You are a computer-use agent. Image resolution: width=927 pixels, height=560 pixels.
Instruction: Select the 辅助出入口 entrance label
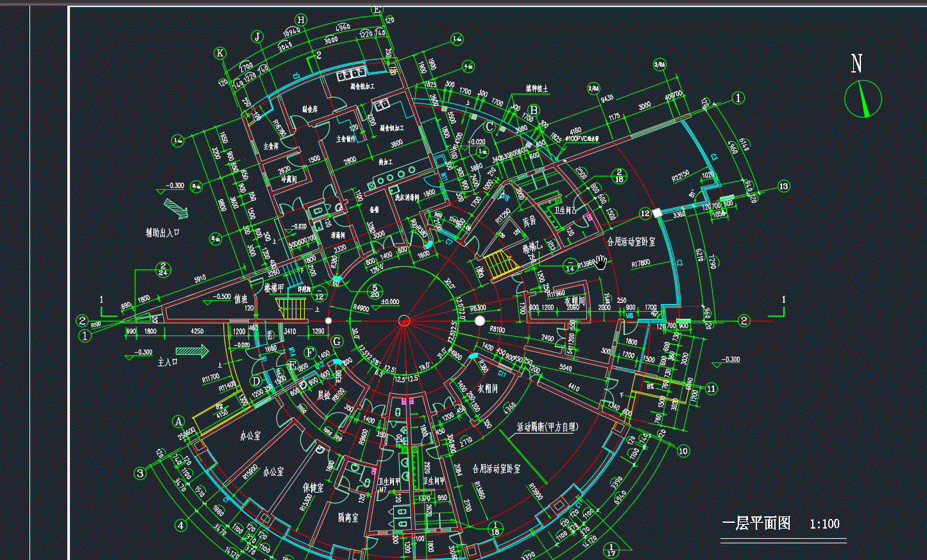[x=162, y=233]
